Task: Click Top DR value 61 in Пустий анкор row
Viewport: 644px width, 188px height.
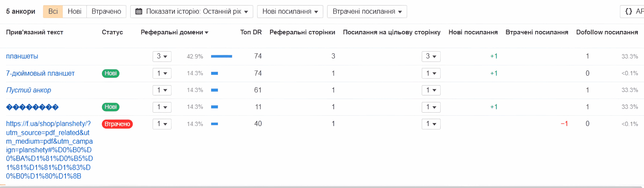Action: [258, 90]
